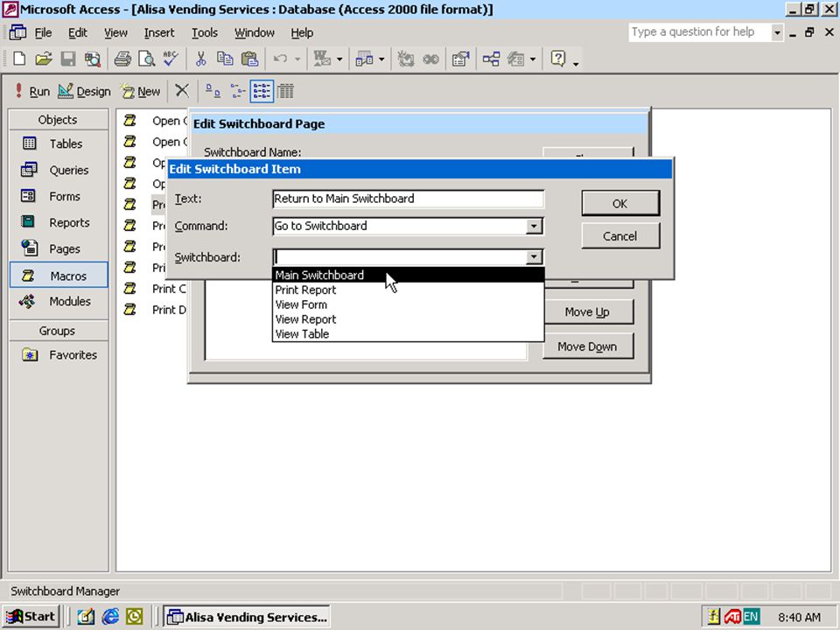The image size is (840, 630).
Task: Open Print Preview from the toolbar
Action: coord(146,59)
